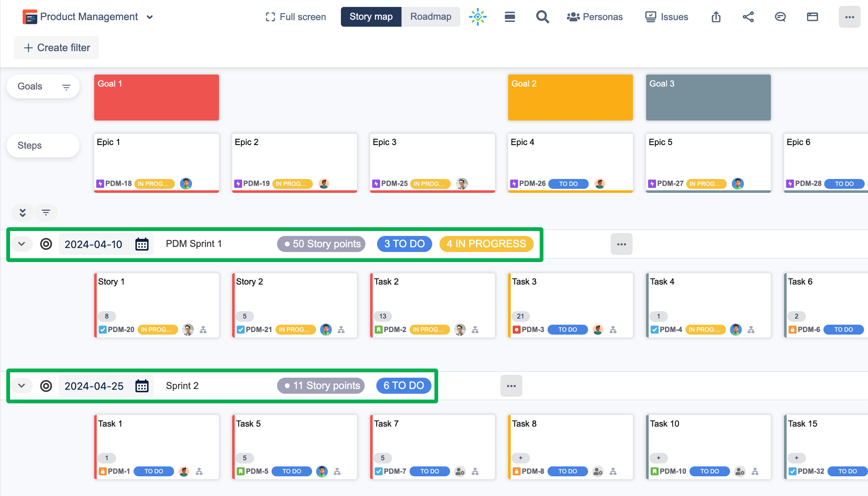Click the export upload icon
The width and height of the screenshot is (868, 496).
[716, 17]
